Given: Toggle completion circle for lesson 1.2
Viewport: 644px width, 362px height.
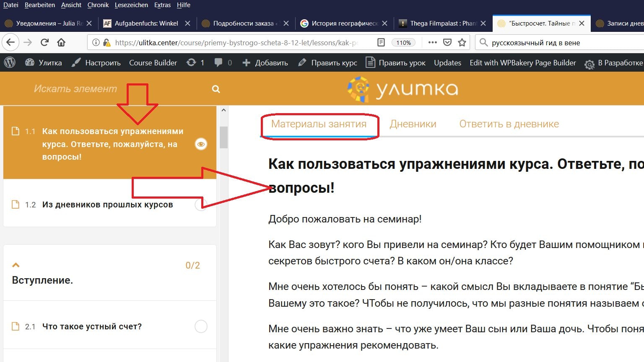Looking at the screenshot, I should (x=201, y=205).
